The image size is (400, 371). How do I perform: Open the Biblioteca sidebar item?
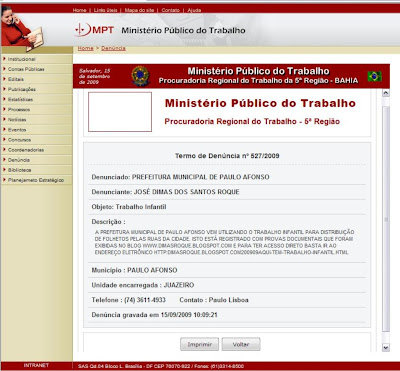(x=37, y=170)
